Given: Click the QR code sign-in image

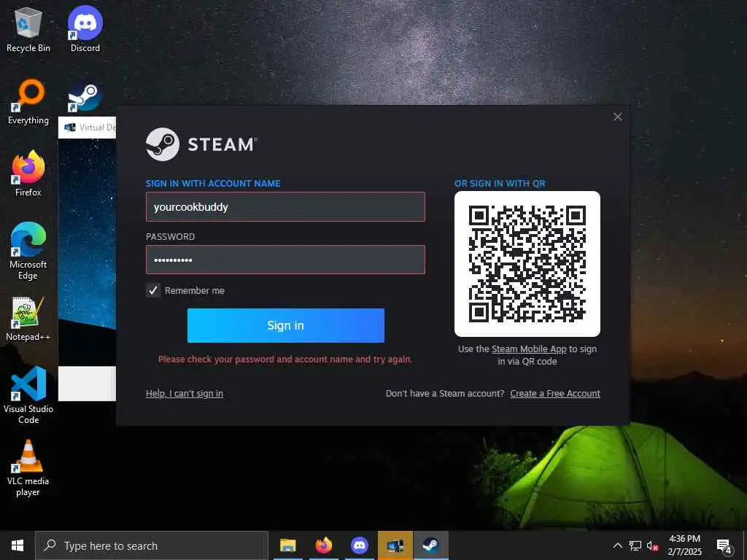Looking at the screenshot, I should pyautogui.click(x=527, y=264).
